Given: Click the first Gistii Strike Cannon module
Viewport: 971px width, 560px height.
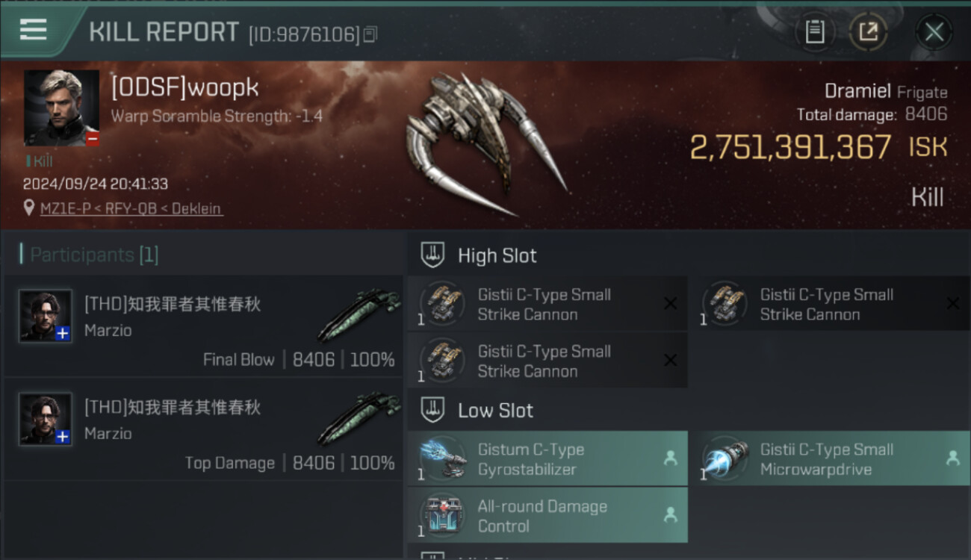Looking at the screenshot, I should pos(547,304).
